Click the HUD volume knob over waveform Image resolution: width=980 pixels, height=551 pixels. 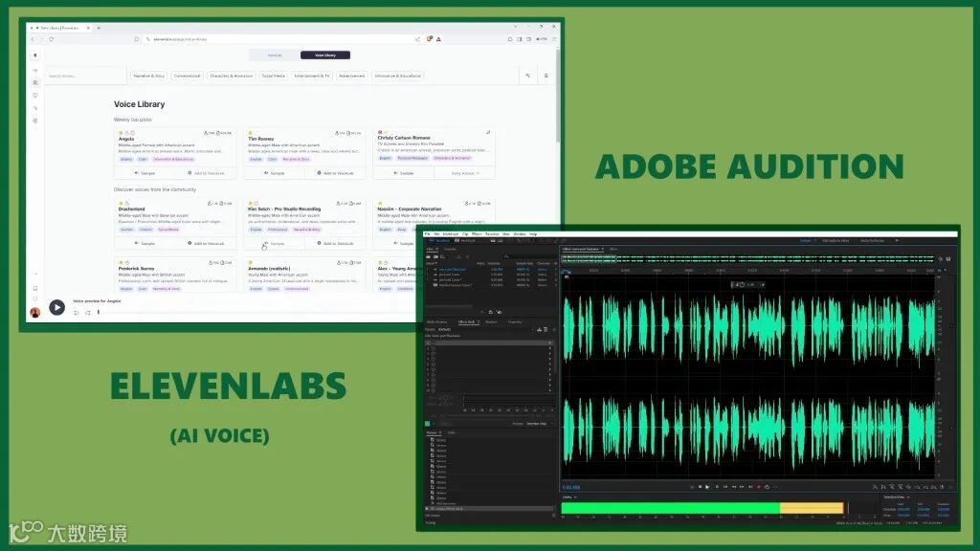[x=742, y=284]
